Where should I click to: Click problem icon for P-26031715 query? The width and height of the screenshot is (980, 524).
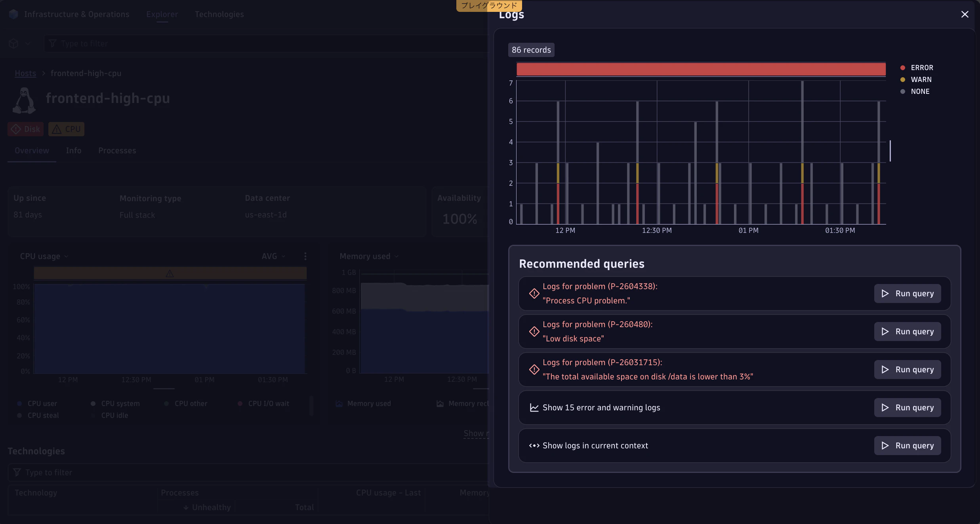click(534, 370)
